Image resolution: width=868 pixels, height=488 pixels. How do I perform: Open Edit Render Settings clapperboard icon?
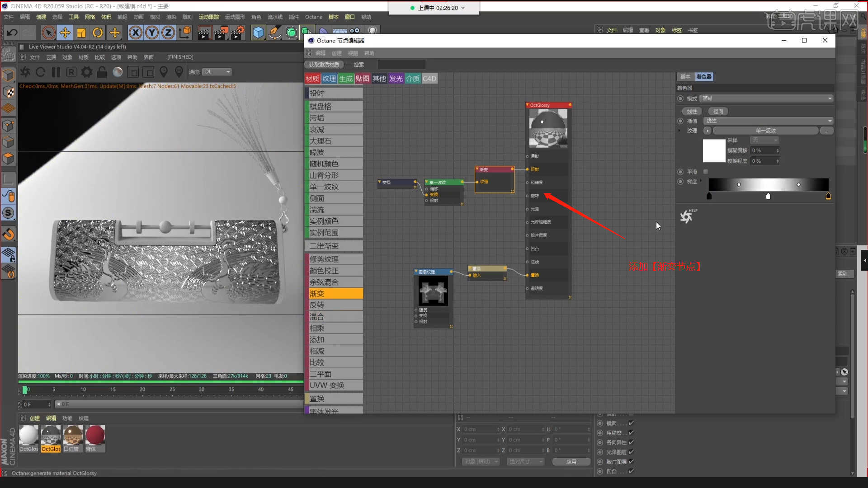238,33
